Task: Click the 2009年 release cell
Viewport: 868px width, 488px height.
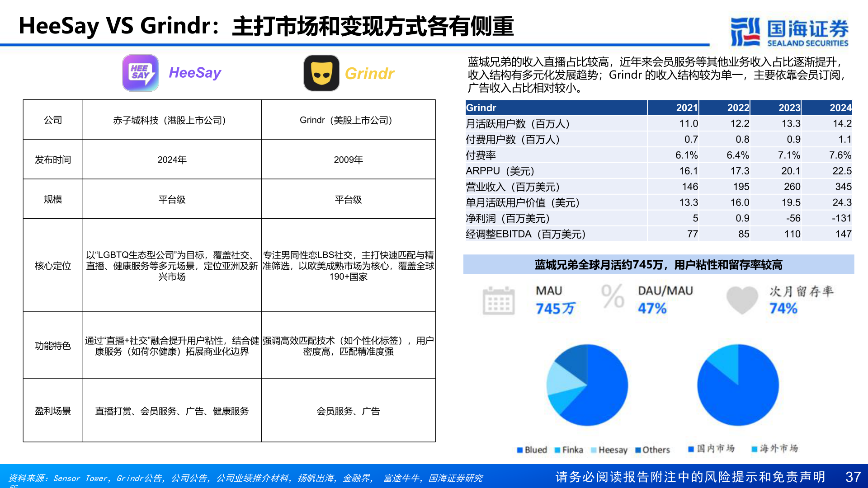Action: pos(348,160)
